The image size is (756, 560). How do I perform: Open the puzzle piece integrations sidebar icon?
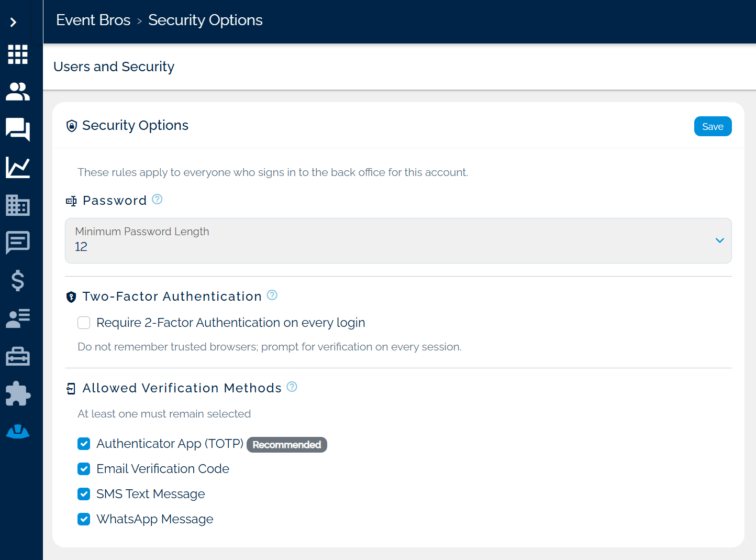[18, 393]
